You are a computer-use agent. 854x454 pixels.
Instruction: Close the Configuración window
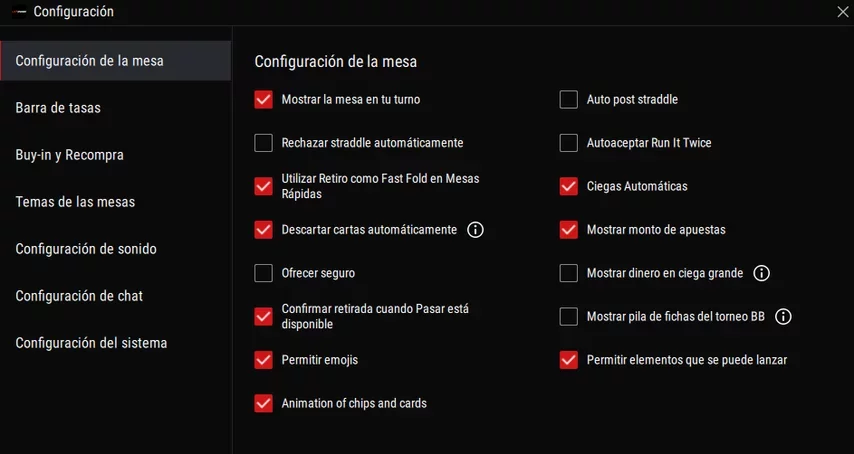point(842,12)
